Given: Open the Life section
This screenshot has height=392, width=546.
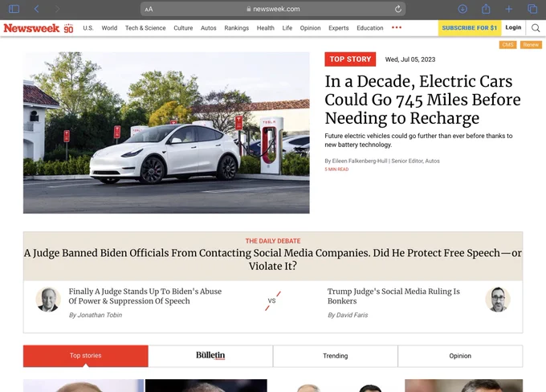Looking at the screenshot, I should click(x=287, y=28).
